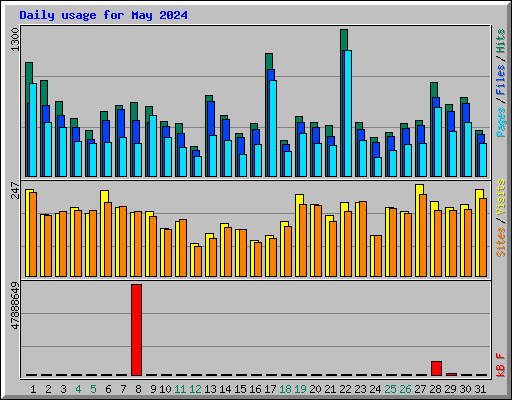
Task: Click day 8 on the x-axis
Action: [x=138, y=389]
